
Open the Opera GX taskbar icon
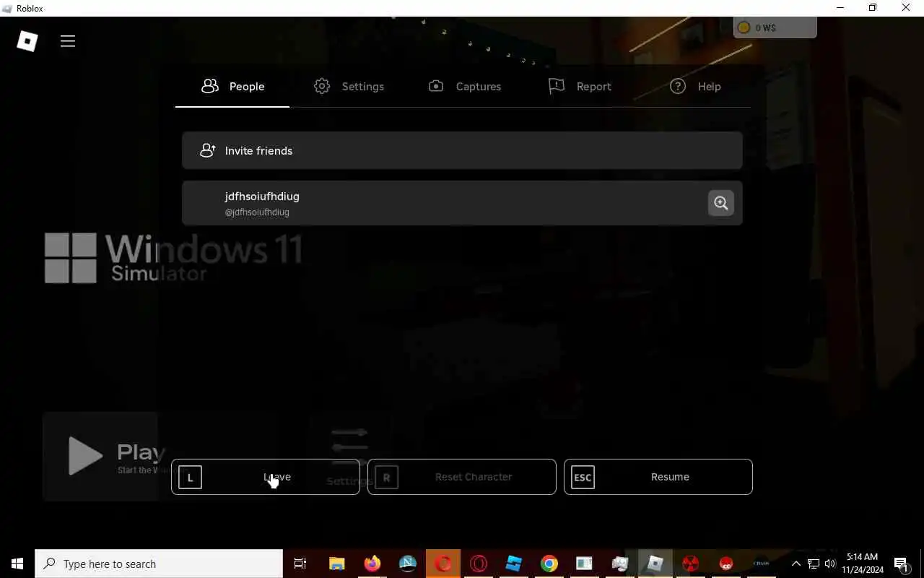pos(479,564)
